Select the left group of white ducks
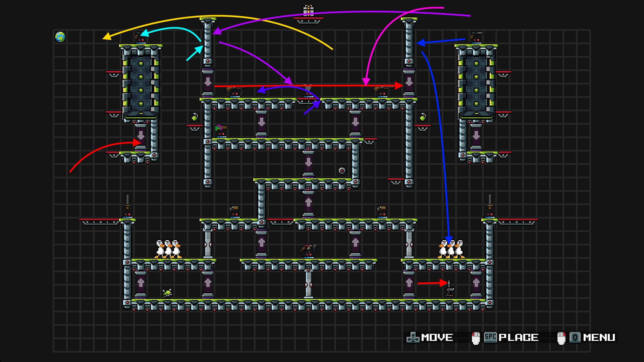 click(x=168, y=249)
